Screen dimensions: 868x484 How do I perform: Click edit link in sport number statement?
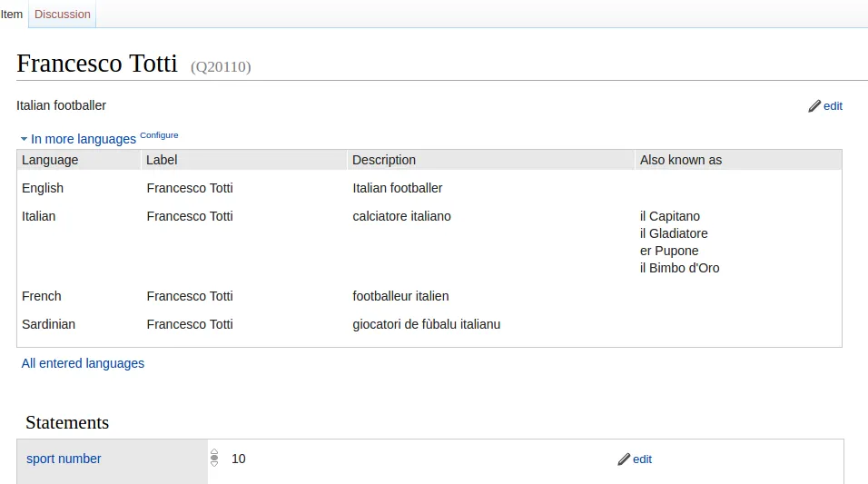(642, 459)
